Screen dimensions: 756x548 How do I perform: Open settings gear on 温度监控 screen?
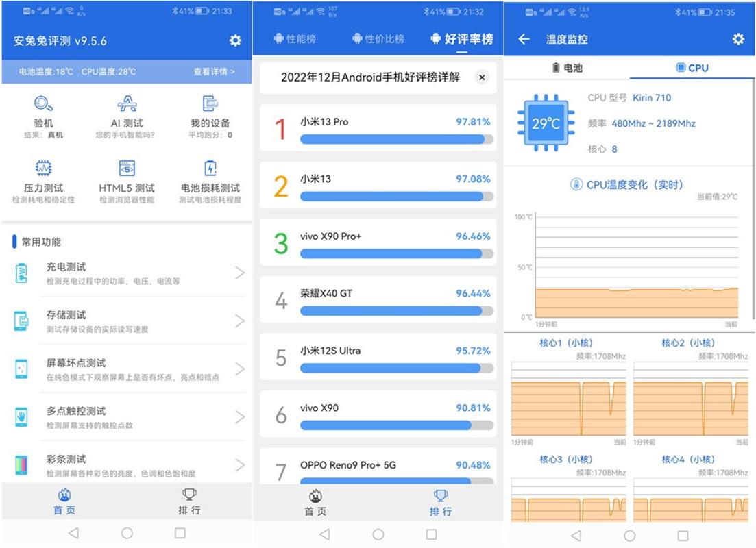point(738,39)
